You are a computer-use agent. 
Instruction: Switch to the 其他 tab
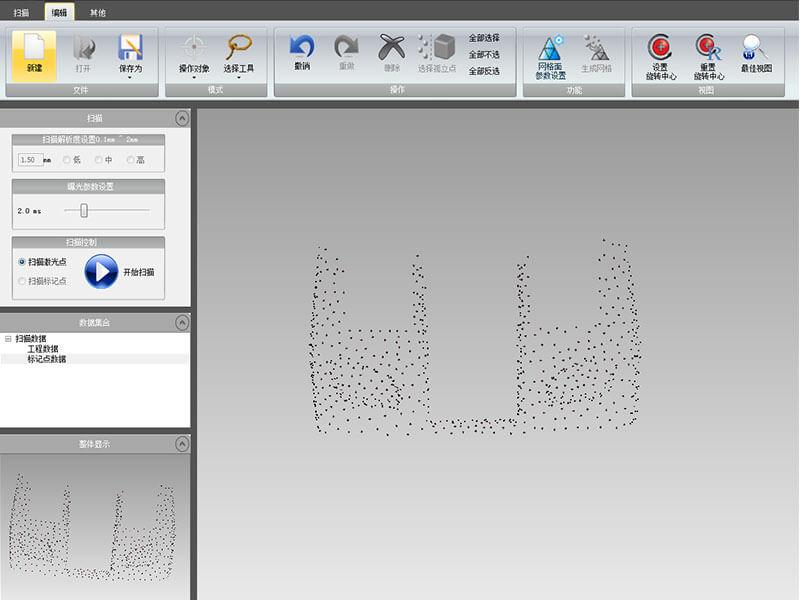[x=98, y=12]
